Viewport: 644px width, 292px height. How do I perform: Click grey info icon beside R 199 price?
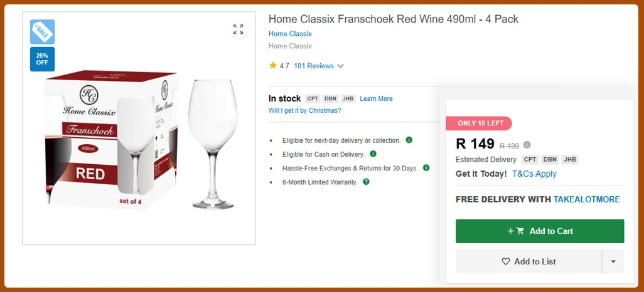(527, 145)
